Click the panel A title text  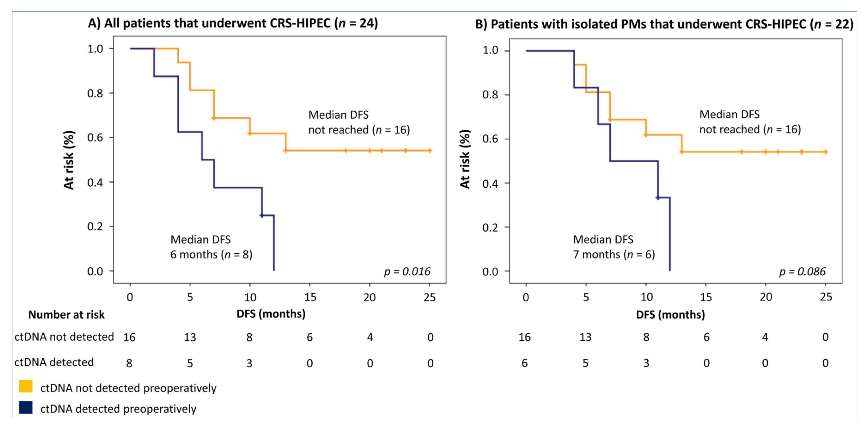pyautogui.click(x=233, y=23)
